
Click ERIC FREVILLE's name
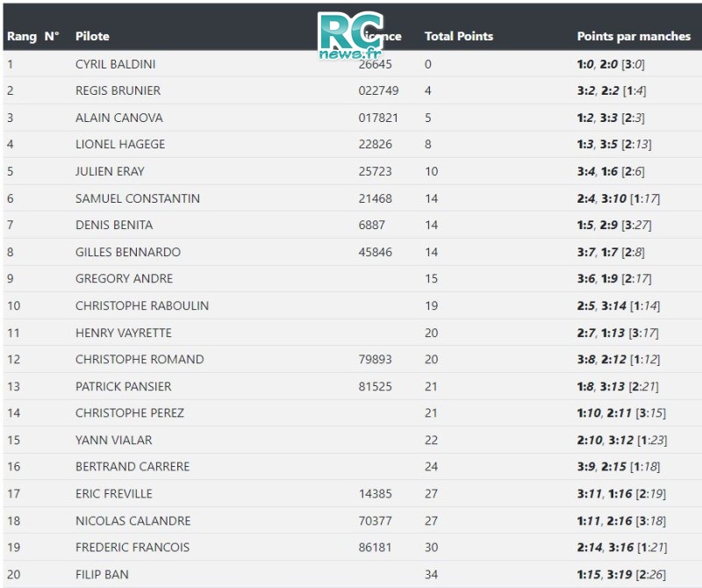coord(114,494)
